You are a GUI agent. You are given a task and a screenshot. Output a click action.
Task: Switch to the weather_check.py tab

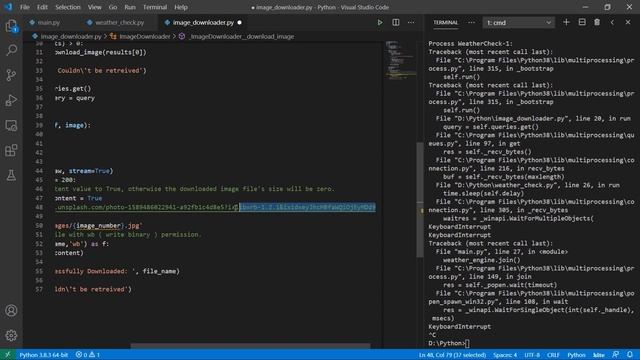click(x=119, y=22)
